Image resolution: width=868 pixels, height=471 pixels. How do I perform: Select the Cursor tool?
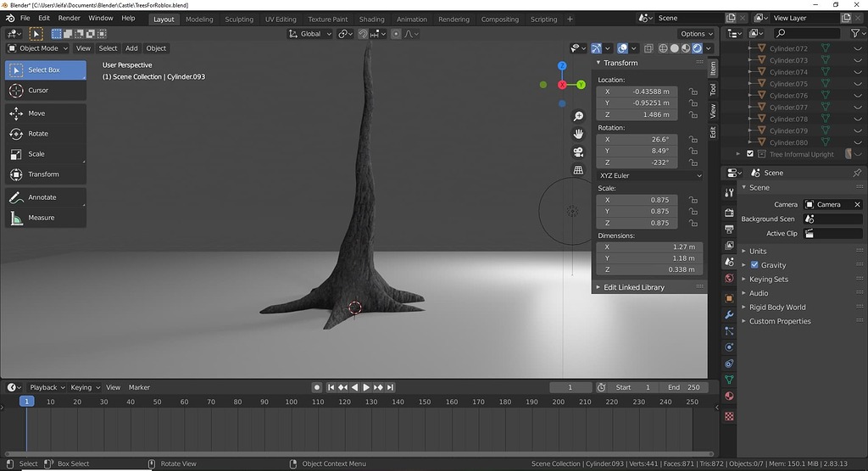(x=46, y=90)
